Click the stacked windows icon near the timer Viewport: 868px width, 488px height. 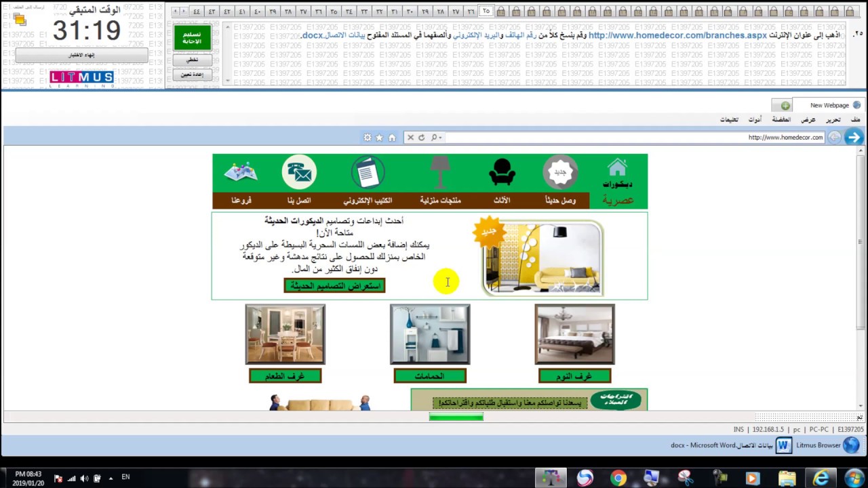tap(19, 18)
